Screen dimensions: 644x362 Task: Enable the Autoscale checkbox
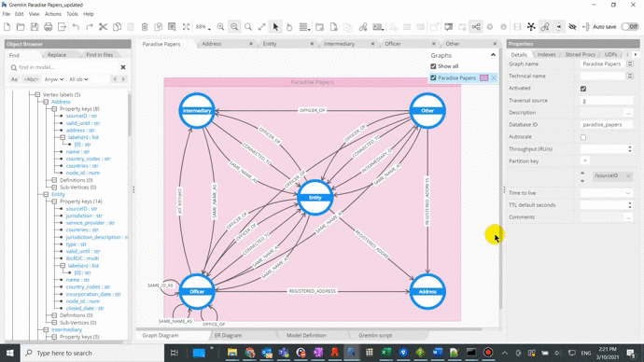tap(583, 137)
